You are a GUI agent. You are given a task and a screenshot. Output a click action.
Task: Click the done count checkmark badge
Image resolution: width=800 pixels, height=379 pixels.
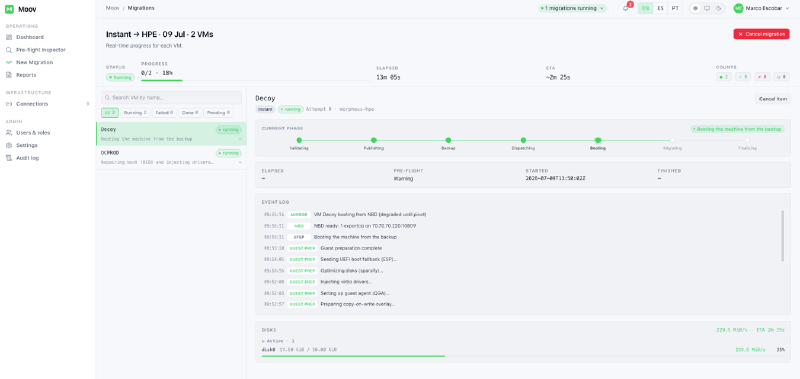click(x=742, y=77)
